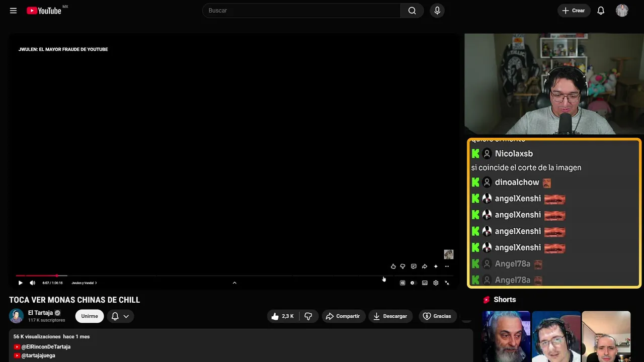Image resolution: width=644 pixels, height=362 pixels.
Task: Click the verified badge next to El Tartaja
Action: pos(57,313)
